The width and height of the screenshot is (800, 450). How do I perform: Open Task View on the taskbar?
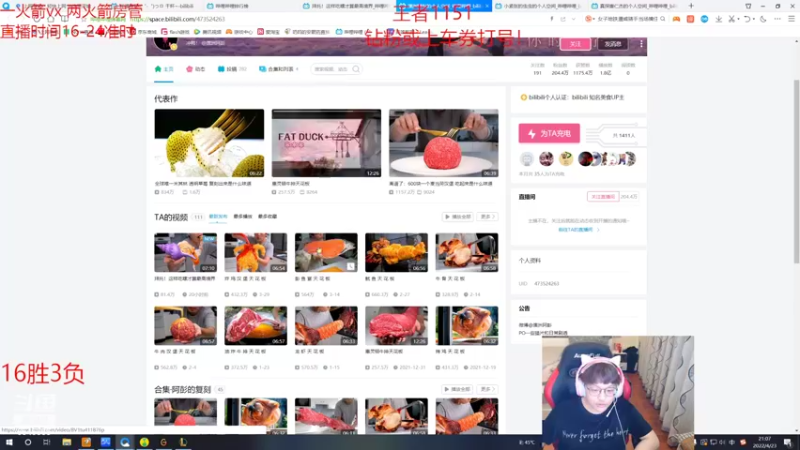[x=47, y=442]
